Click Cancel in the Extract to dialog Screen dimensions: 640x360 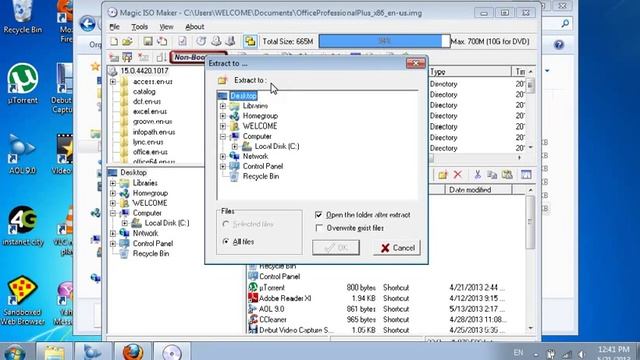pos(397,248)
